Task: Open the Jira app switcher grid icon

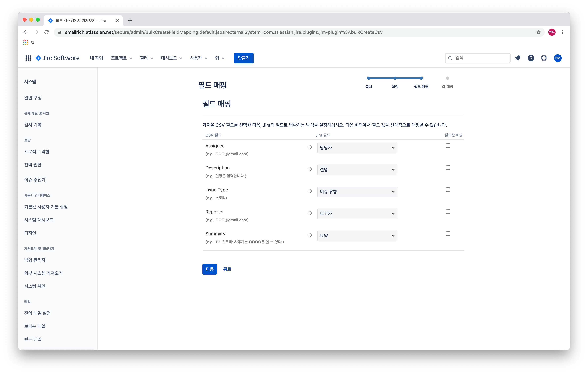Action: pyautogui.click(x=28, y=58)
